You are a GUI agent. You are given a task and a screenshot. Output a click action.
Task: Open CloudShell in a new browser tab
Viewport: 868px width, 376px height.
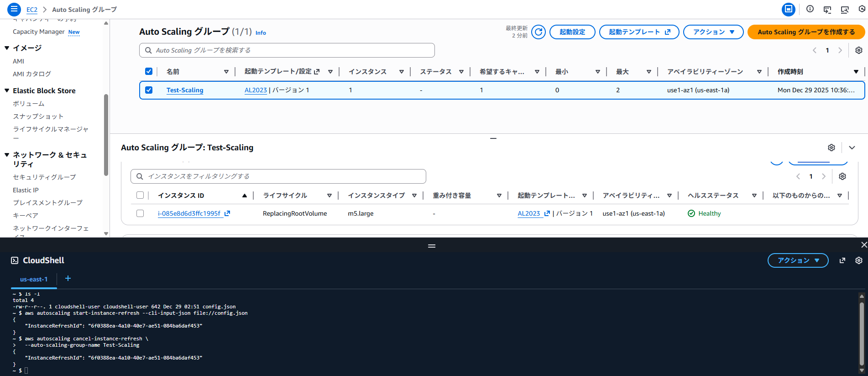tap(842, 260)
